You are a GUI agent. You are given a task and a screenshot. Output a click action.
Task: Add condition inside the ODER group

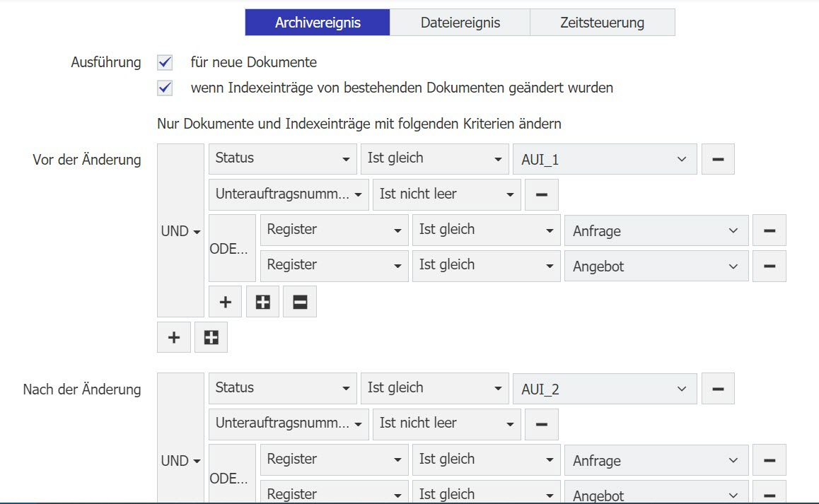pyautogui.click(x=225, y=302)
